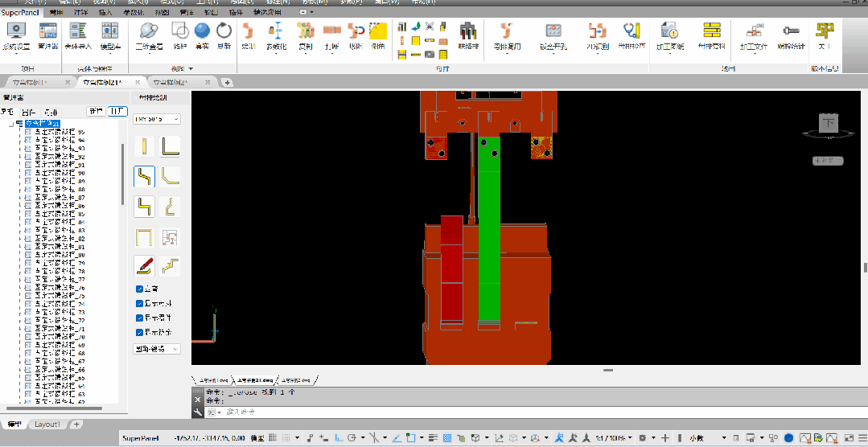The image size is (868, 447).
Task: Click the wrench icon beside command line
Action: tap(198, 412)
